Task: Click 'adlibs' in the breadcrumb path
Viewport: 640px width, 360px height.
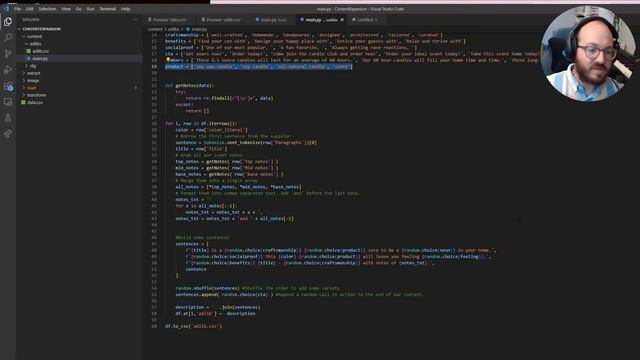Action: click(173, 29)
